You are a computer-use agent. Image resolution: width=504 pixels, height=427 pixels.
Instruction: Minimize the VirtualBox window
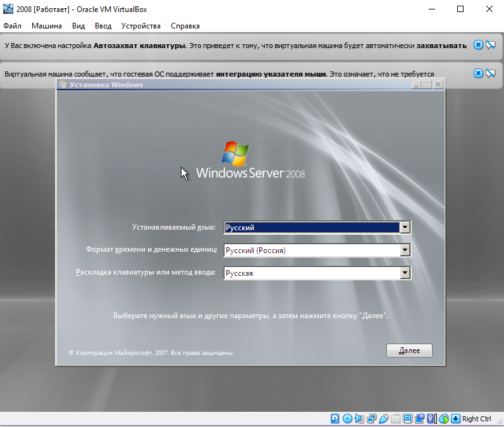pos(432,9)
